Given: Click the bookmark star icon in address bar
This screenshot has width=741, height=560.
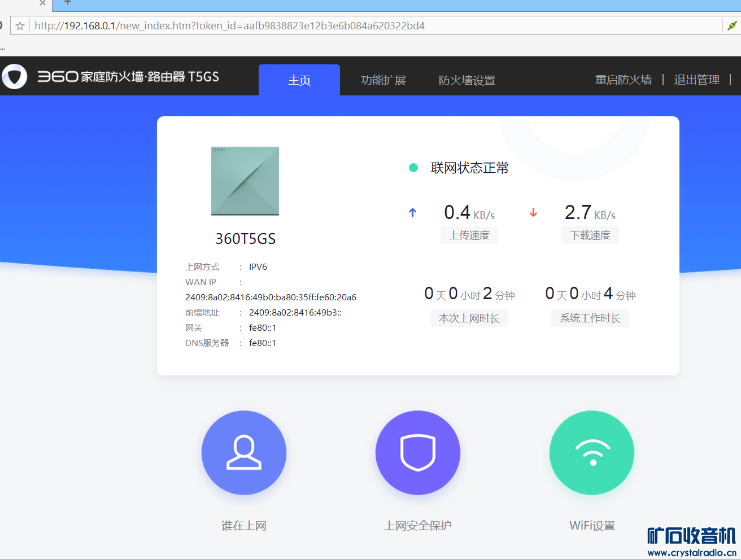Looking at the screenshot, I should pyautogui.click(x=20, y=26).
